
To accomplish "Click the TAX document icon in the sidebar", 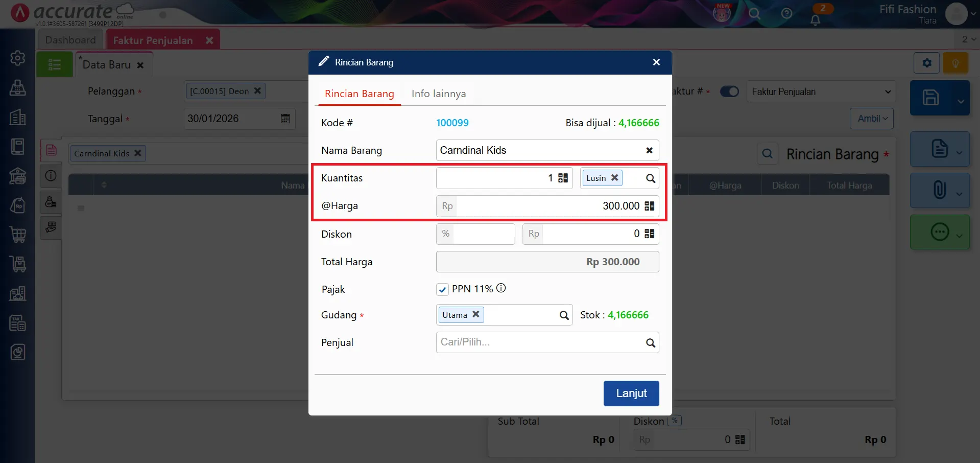I will [17, 322].
